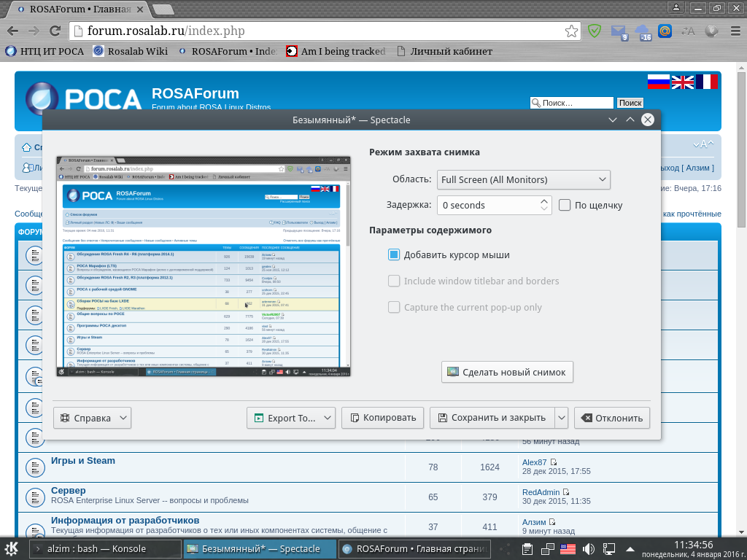Open Информация от разработчиков forum link

coord(125,521)
